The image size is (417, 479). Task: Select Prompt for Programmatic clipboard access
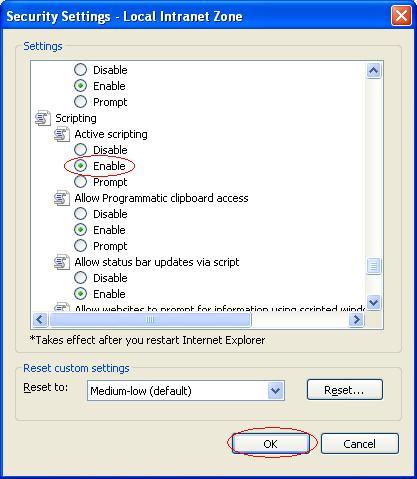click(x=80, y=246)
